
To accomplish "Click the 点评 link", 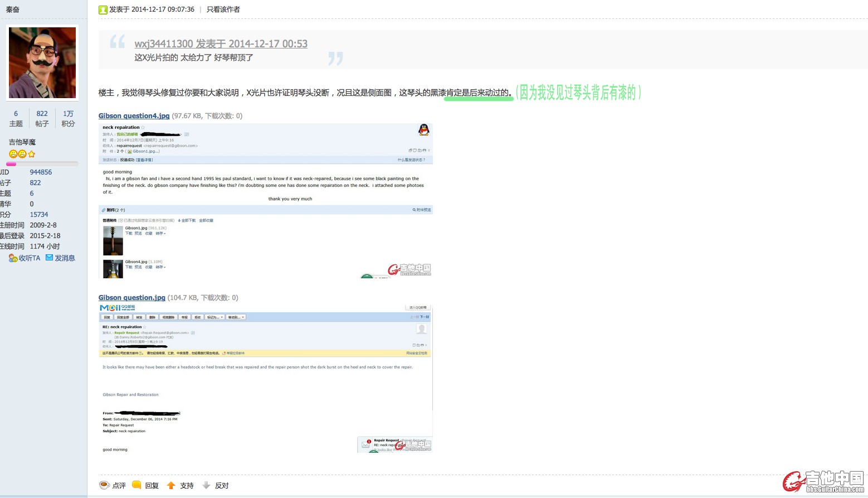I will (x=119, y=486).
